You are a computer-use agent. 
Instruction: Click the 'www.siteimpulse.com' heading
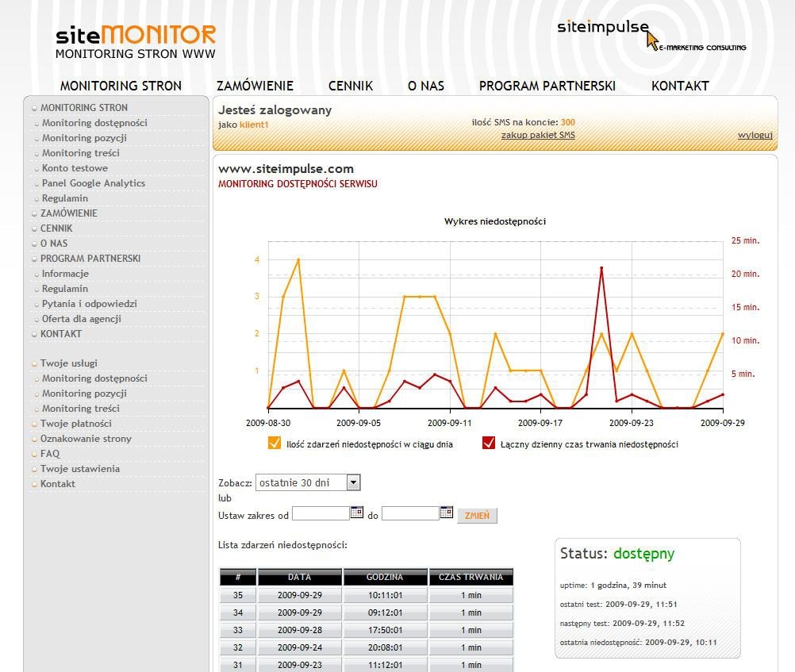pyautogui.click(x=286, y=169)
